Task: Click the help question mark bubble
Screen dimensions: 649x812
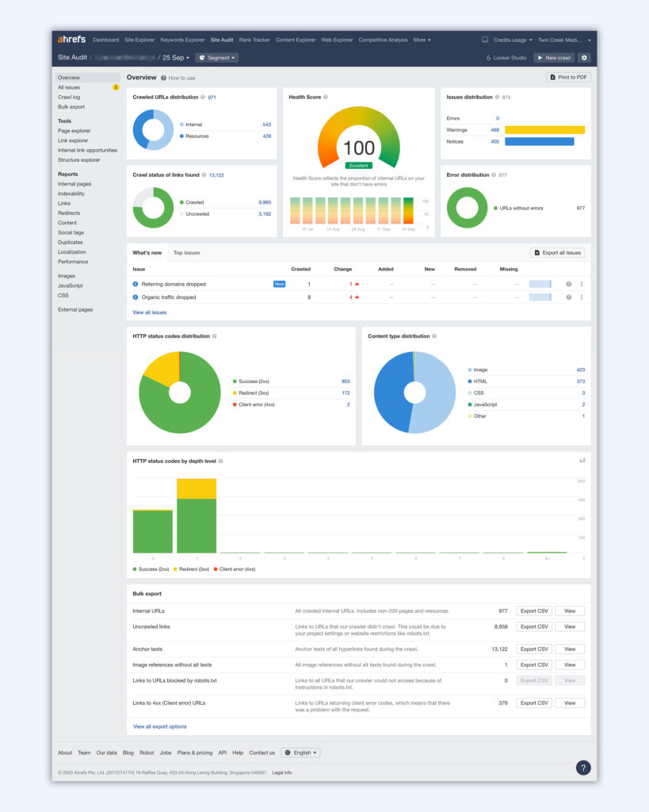Action: (583, 768)
